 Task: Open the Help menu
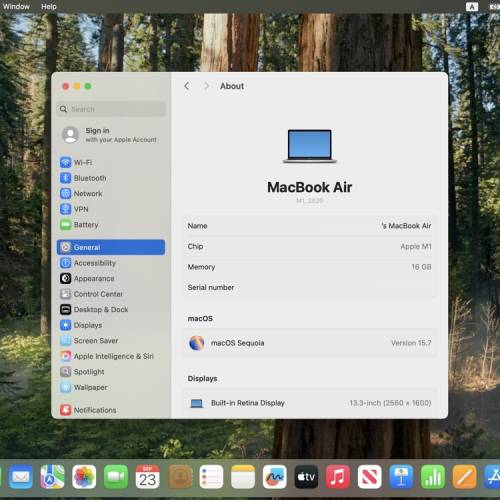coord(49,6)
